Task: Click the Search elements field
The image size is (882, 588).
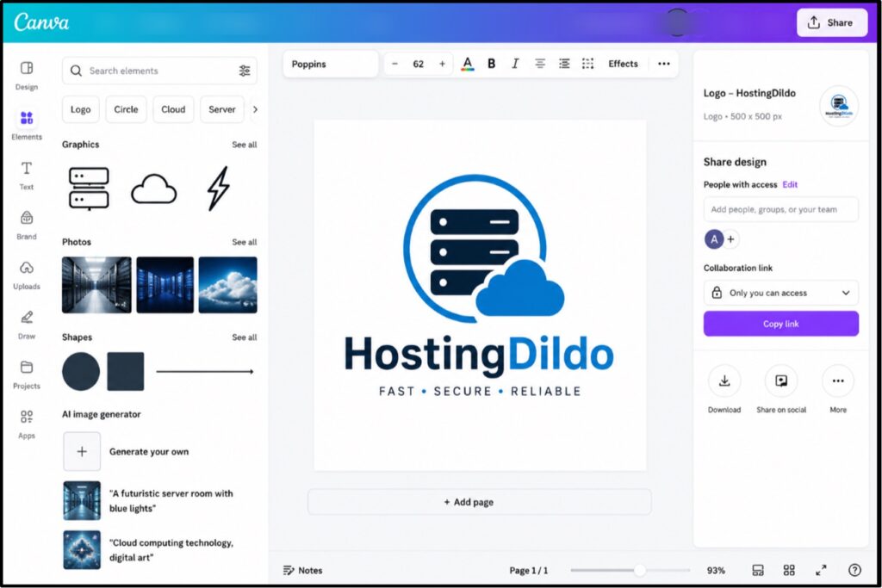Action: coord(159,71)
